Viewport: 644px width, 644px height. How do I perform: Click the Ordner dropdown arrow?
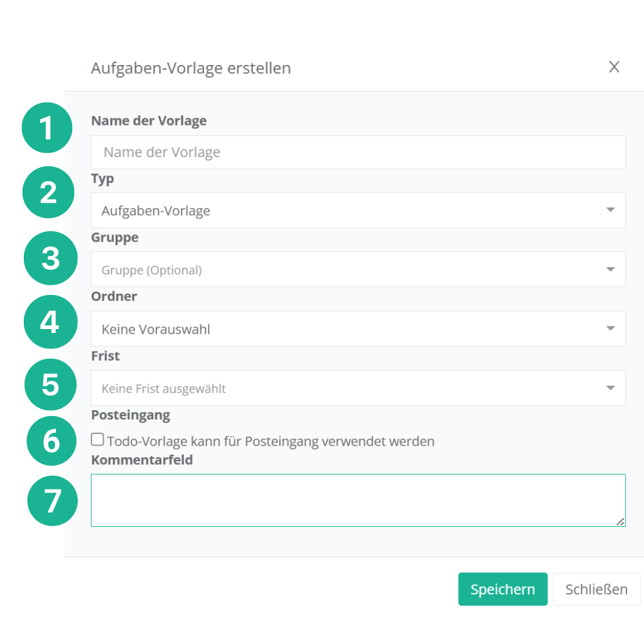[611, 329]
